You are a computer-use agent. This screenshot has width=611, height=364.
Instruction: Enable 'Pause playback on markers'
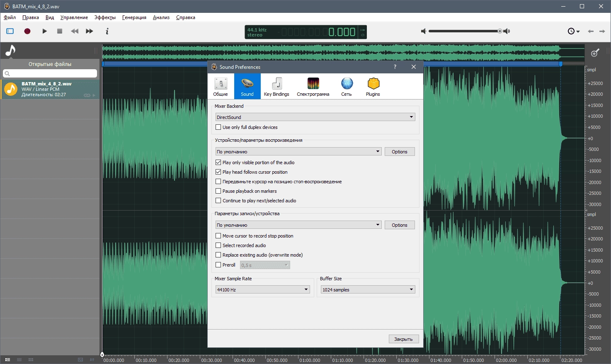point(218,191)
